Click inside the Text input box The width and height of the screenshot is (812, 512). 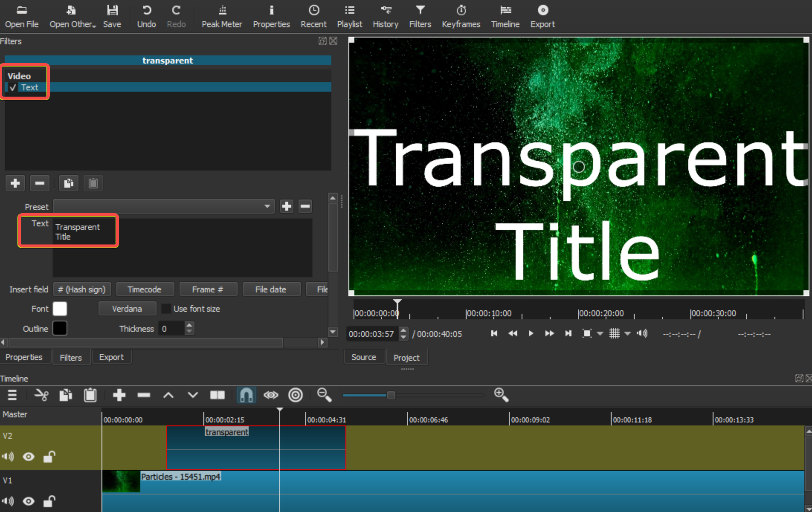coord(183,247)
